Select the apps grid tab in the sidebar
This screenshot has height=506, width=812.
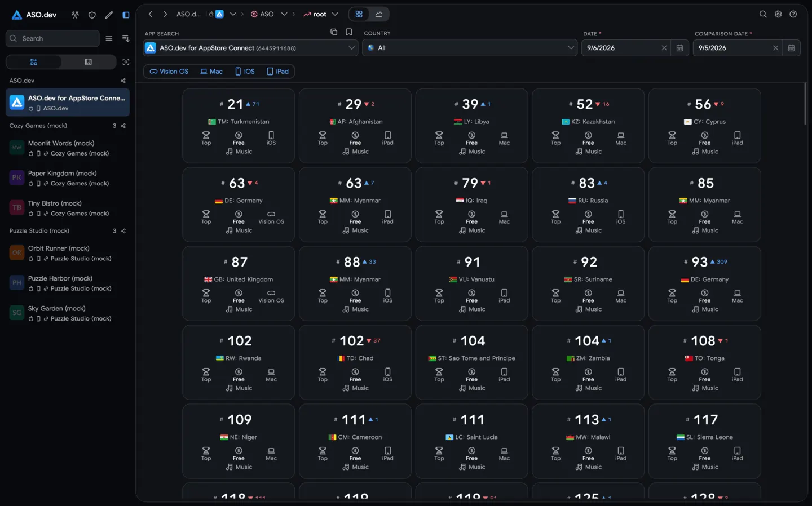coord(34,62)
